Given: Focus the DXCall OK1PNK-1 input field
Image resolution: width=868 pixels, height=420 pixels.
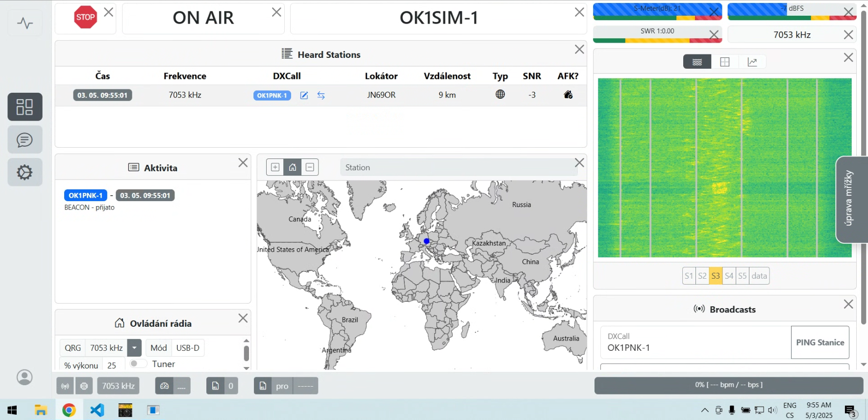Looking at the screenshot, I should click(695, 342).
